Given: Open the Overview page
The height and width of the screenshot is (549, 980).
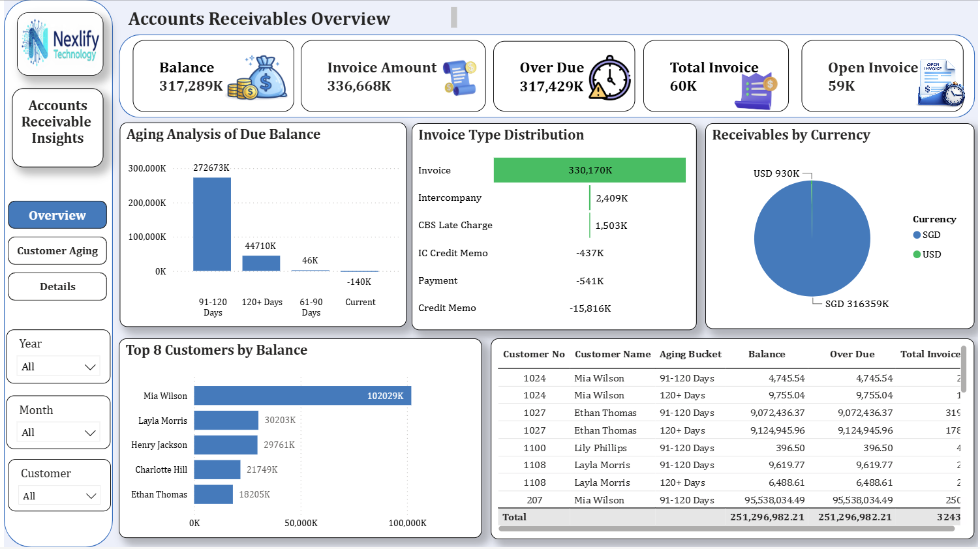Looking at the screenshot, I should click(x=57, y=215).
